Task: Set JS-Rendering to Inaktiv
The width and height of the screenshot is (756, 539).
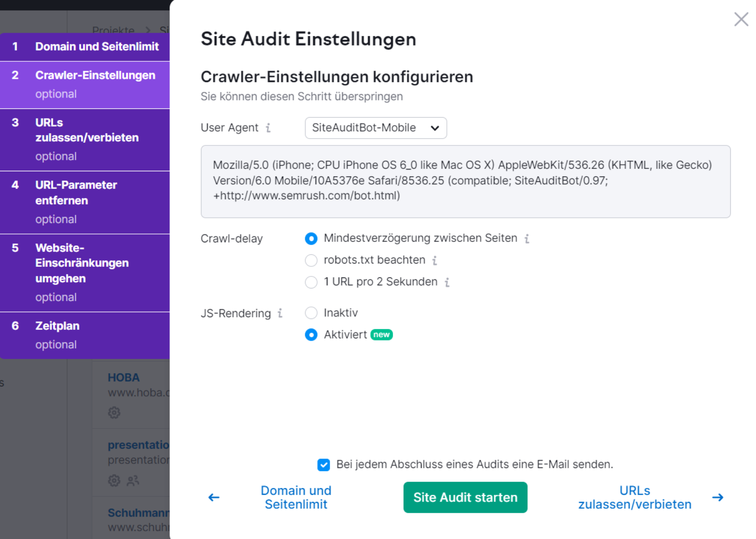Action: (x=311, y=313)
